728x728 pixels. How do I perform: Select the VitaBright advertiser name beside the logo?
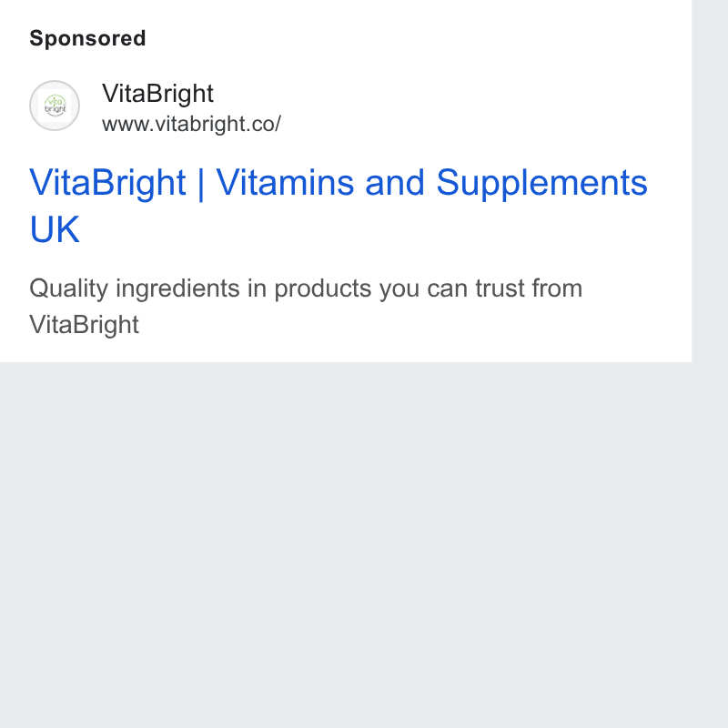coord(157,94)
